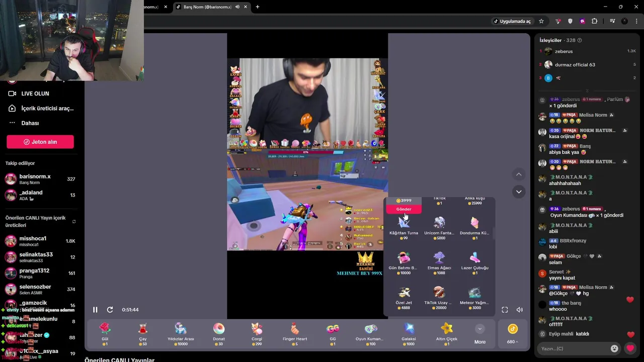This screenshot has width=644, height=362.
Task: Open the Dahası menu item
Action: pos(24,123)
